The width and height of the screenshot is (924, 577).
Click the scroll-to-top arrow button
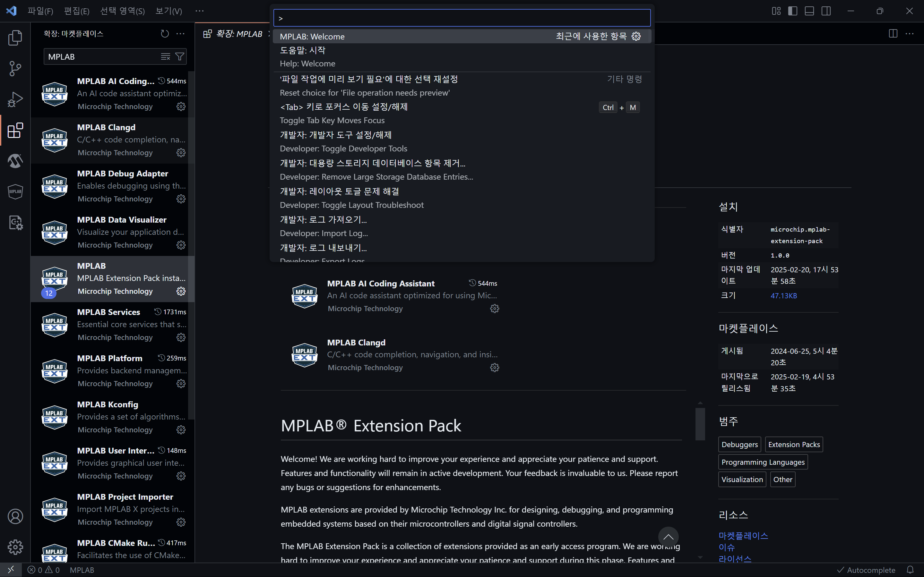(668, 537)
